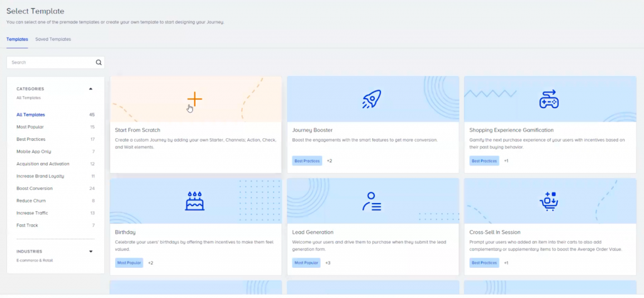Screen dimensions: 644x298
Task: Click the game controller icon for Shopping Gamification
Action: (x=549, y=99)
